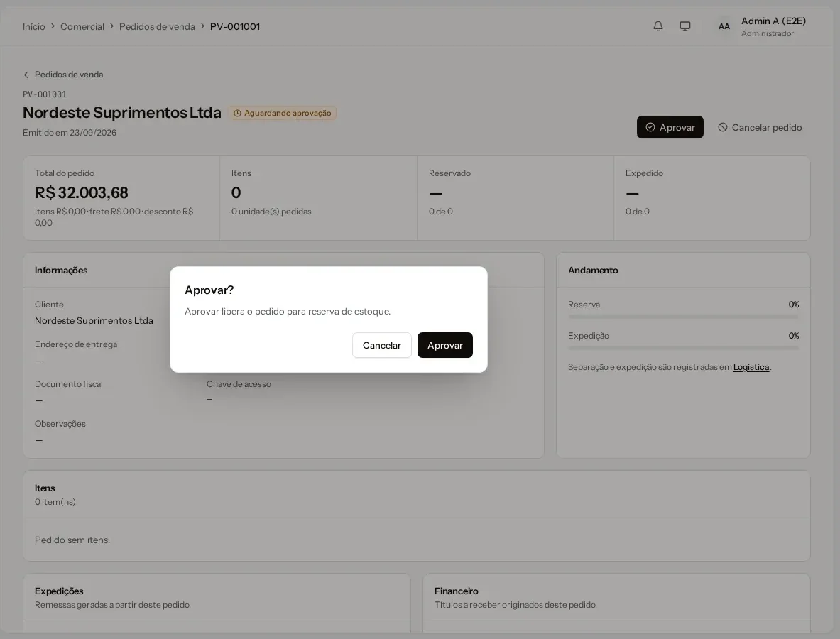
Task: Click the clock icon in Aguardando aprovação badge
Action: click(x=237, y=114)
